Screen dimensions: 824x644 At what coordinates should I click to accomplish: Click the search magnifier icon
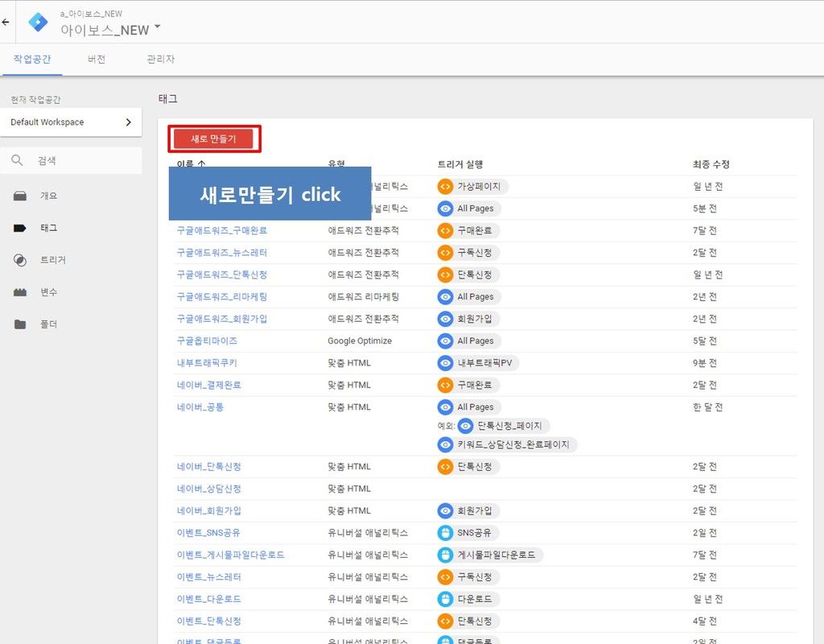point(18,160)
